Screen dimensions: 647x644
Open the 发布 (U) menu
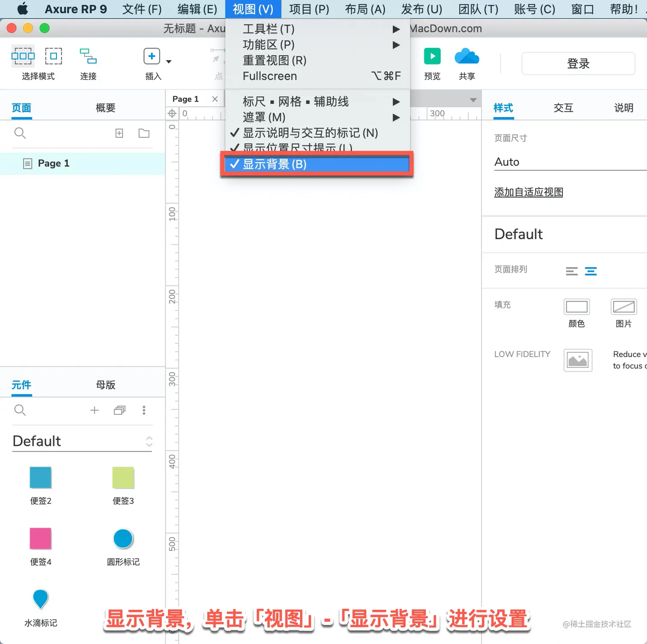[421, 9]
